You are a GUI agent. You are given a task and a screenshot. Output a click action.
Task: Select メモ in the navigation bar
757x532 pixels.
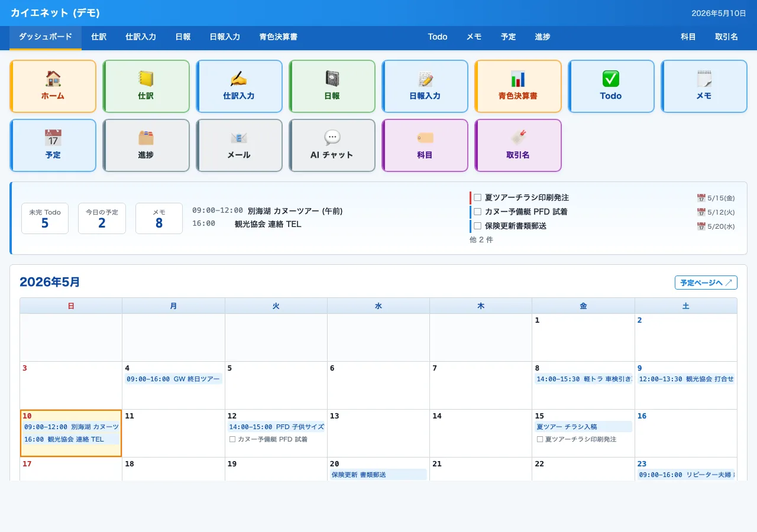(474, 37)
